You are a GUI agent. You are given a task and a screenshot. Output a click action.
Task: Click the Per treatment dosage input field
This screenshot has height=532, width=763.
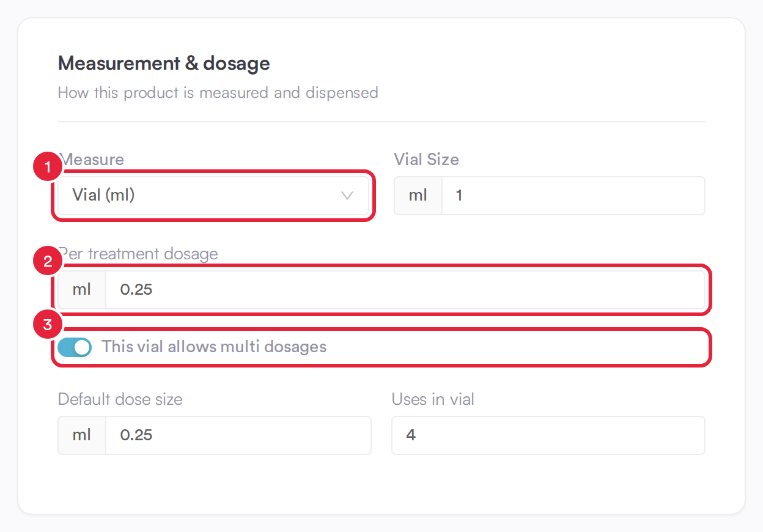click(x=405, y=290)
